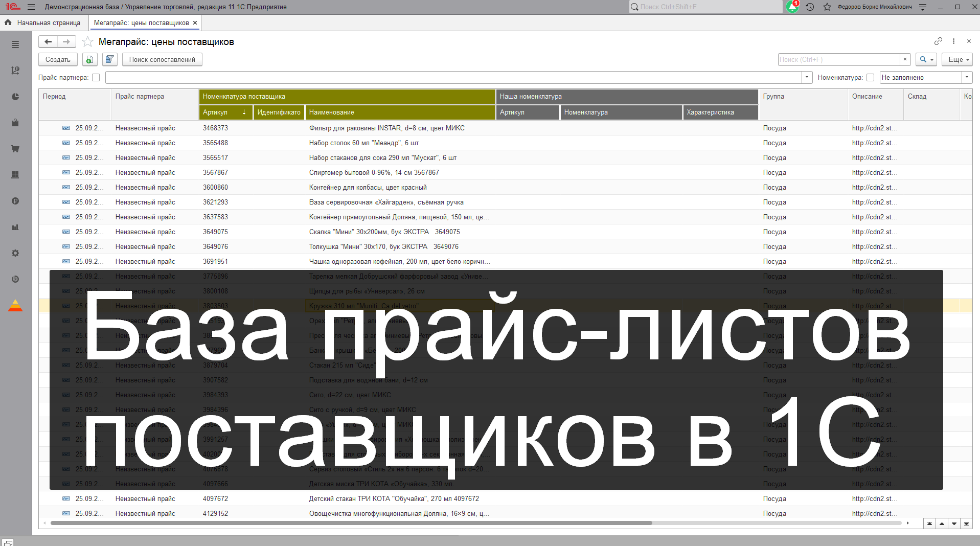Click the Поиск сопоставлений button
The width and height of the screenshot is (980, 546).
point(162,59)
